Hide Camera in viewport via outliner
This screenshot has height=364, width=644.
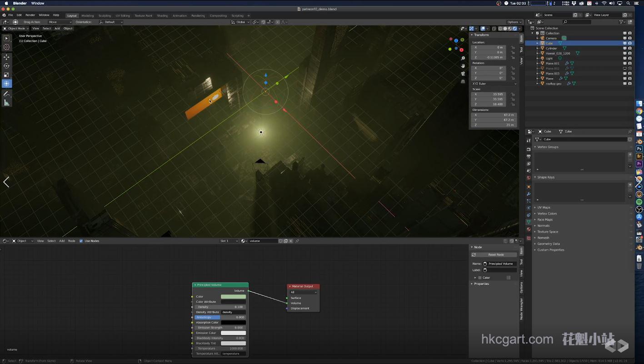[624, 38]
